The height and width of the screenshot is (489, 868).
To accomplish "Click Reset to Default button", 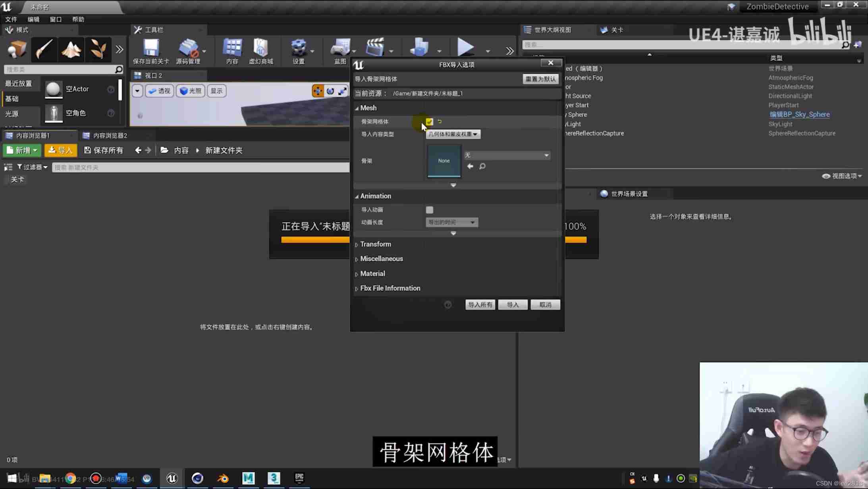I will pyautogui.click(x=540, y=79).
